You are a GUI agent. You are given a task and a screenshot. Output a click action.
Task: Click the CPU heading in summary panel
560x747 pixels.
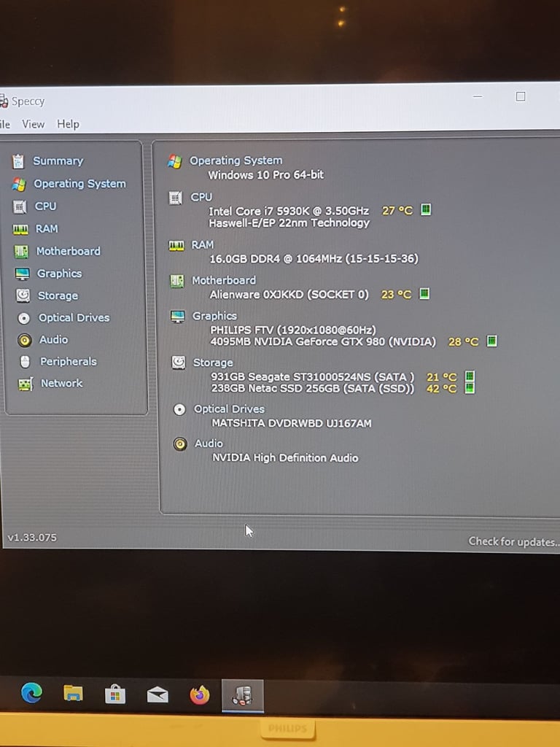[201, 197]
